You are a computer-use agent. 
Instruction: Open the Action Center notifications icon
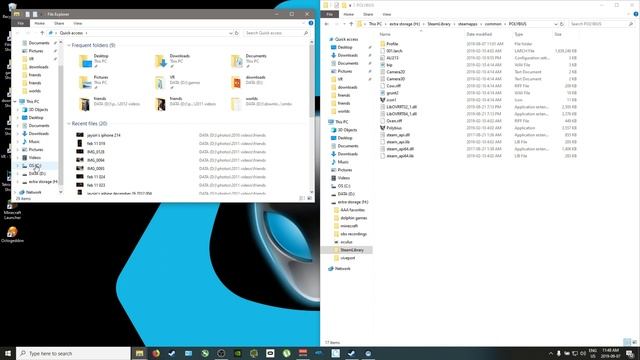[x=630, y=353]
